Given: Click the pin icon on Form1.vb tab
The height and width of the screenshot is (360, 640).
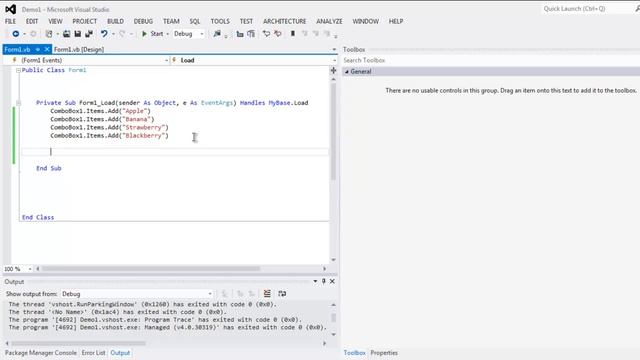Looking at the screenshot, I should point(38,49).
